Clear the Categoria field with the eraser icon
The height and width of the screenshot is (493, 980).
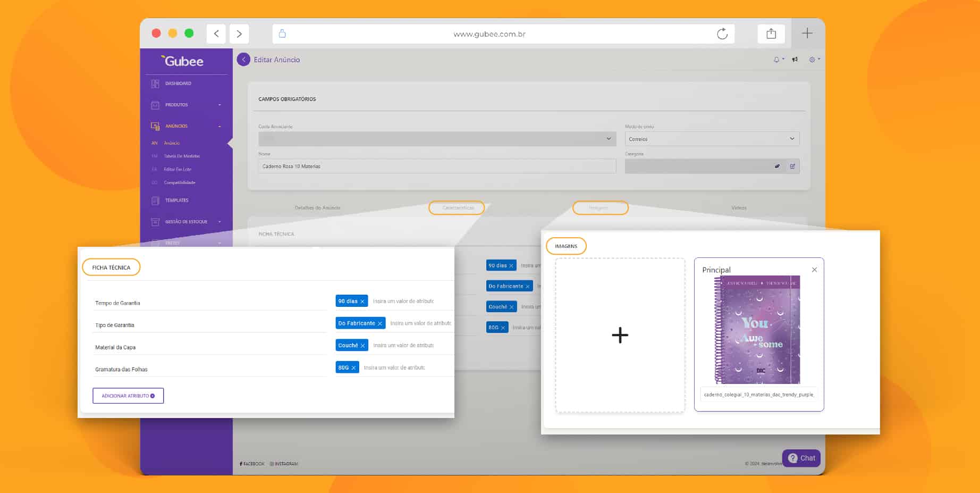[777, 166]
